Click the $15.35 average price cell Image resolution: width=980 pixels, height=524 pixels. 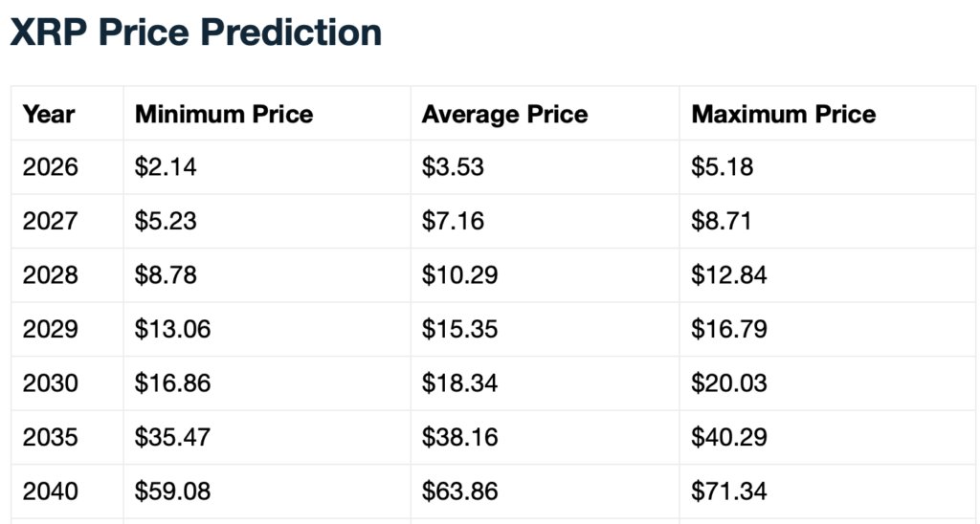pyautogui.click(x=459, y=330)
